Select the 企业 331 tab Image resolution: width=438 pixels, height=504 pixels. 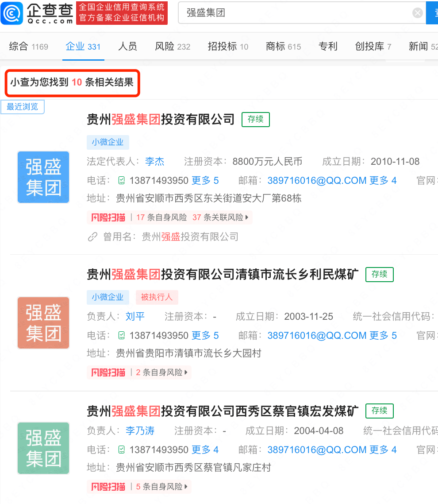[x=83, y=47]
